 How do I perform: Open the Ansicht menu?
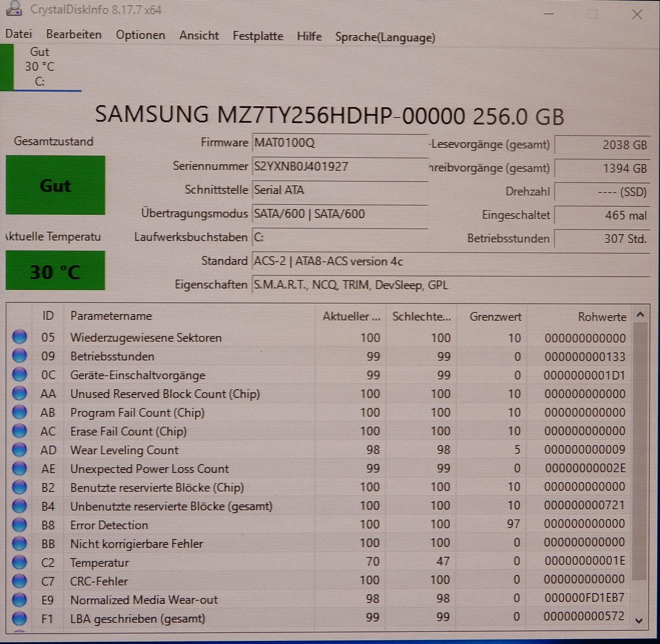pyautogui.click(x=199, y=36)
